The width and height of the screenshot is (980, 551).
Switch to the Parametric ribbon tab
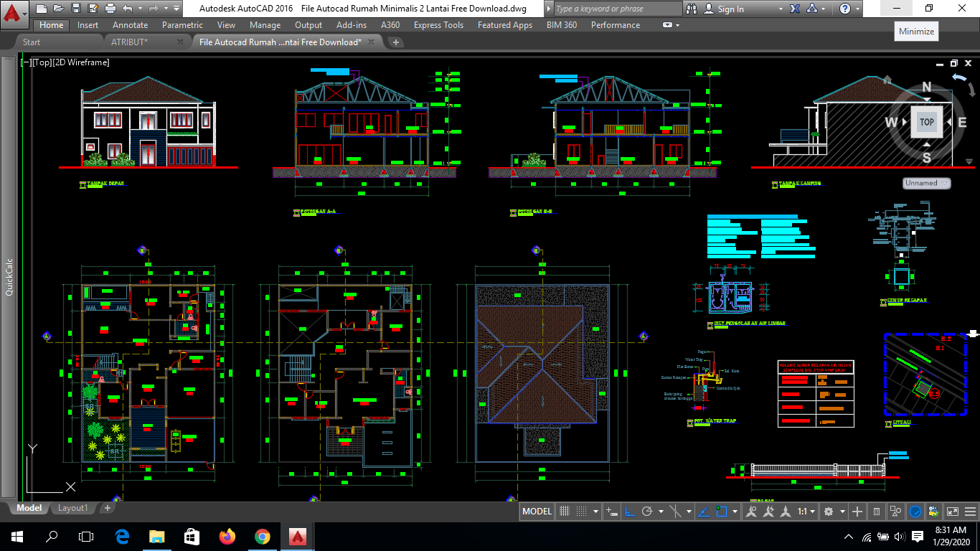182,25
